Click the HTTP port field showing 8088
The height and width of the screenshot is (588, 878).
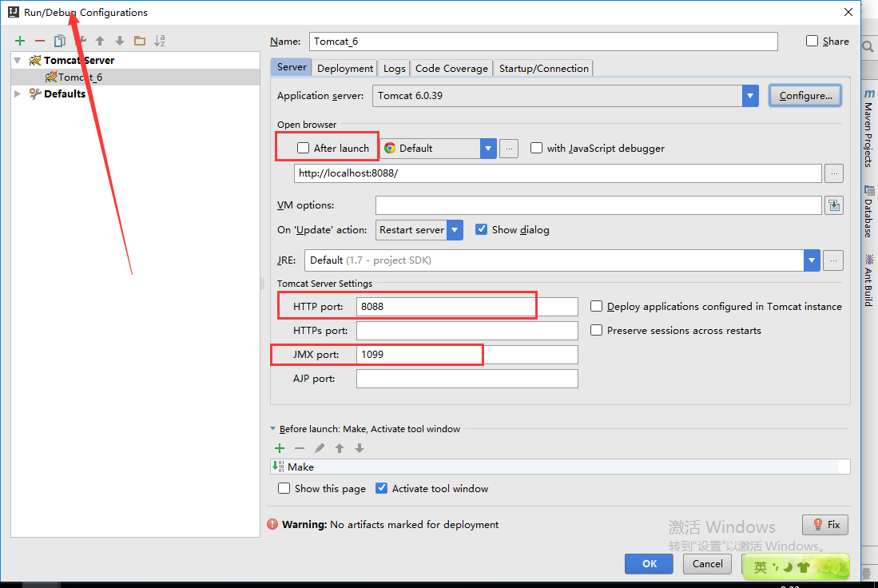coord(467,307)
